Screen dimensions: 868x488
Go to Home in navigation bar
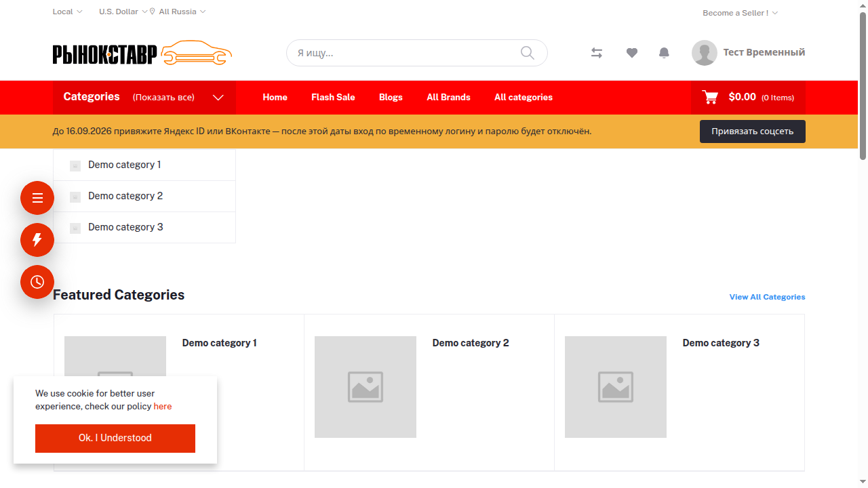click(x=275, y=98)
